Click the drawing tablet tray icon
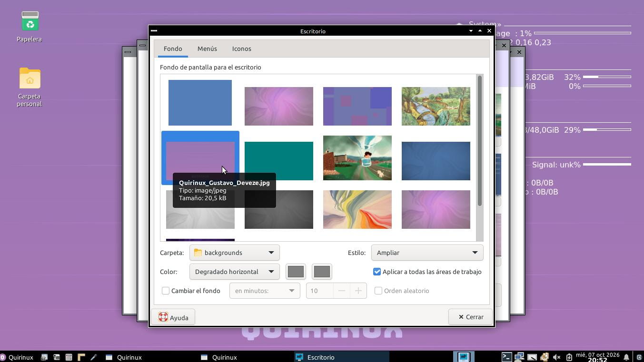 (x=532, y=357)
